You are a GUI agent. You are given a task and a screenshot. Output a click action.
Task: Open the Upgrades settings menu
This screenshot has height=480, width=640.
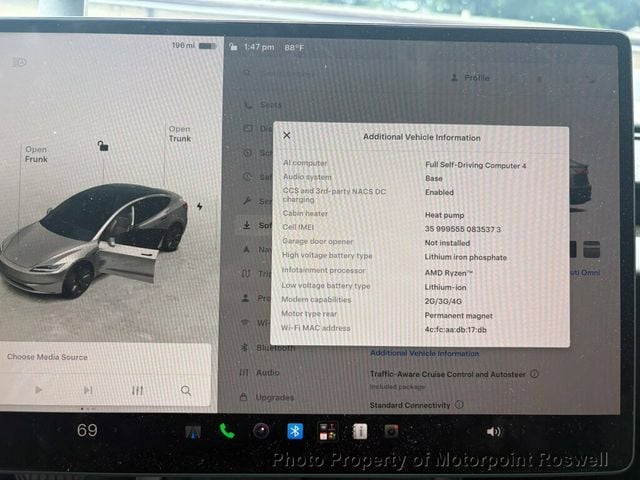point(267,397)
